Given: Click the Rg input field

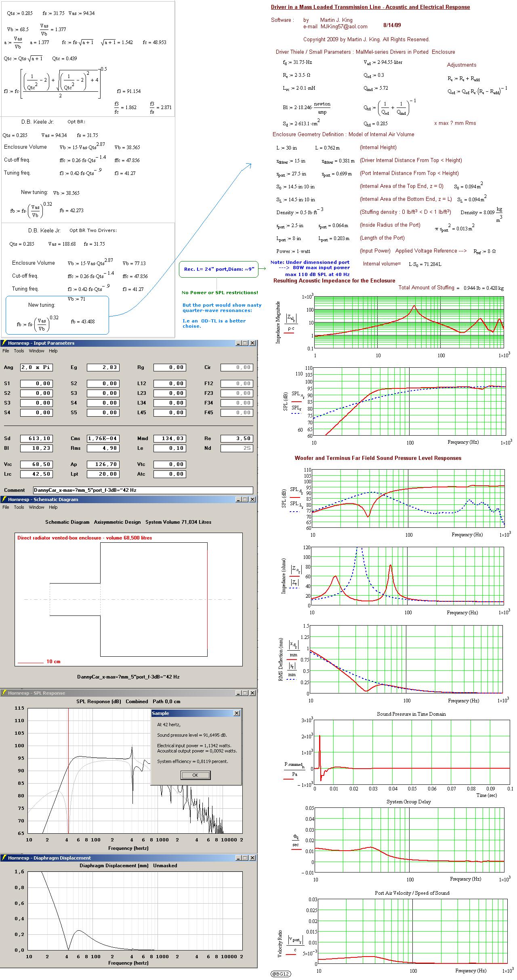Looking at the screenshot, I should coord(170,367).
